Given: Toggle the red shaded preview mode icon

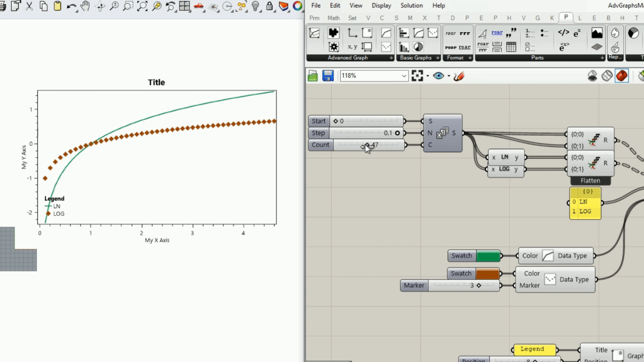Looking at the screenshot, I should click(622, 76).
